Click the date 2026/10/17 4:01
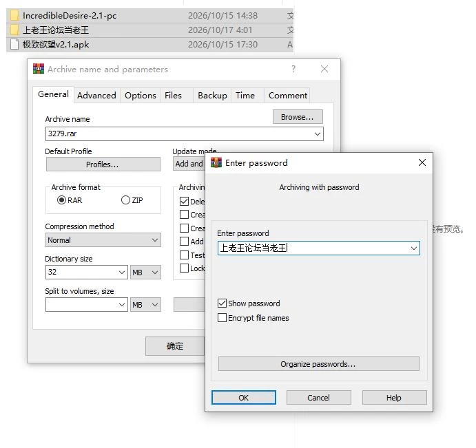 point(220,30)
